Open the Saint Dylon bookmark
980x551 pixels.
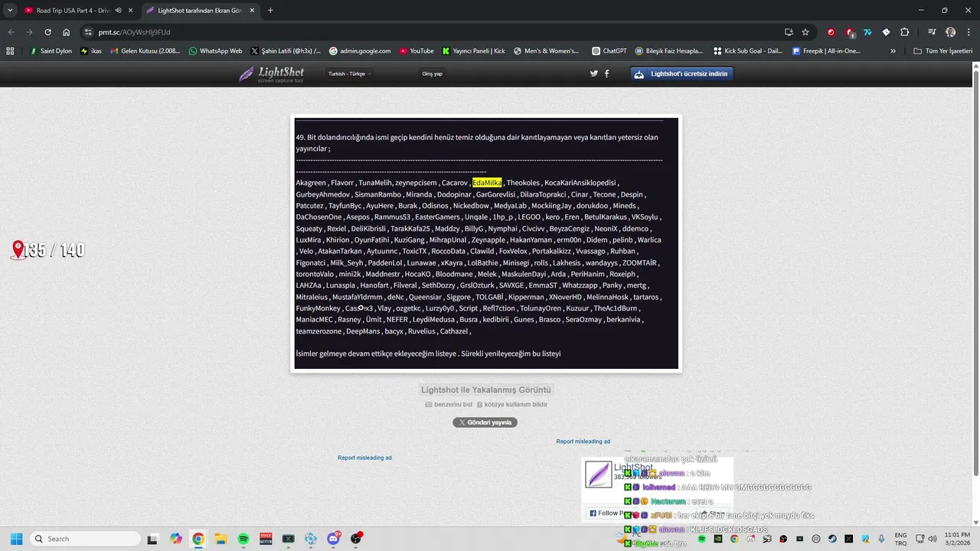pyautogui.click(x=51, y=51)
